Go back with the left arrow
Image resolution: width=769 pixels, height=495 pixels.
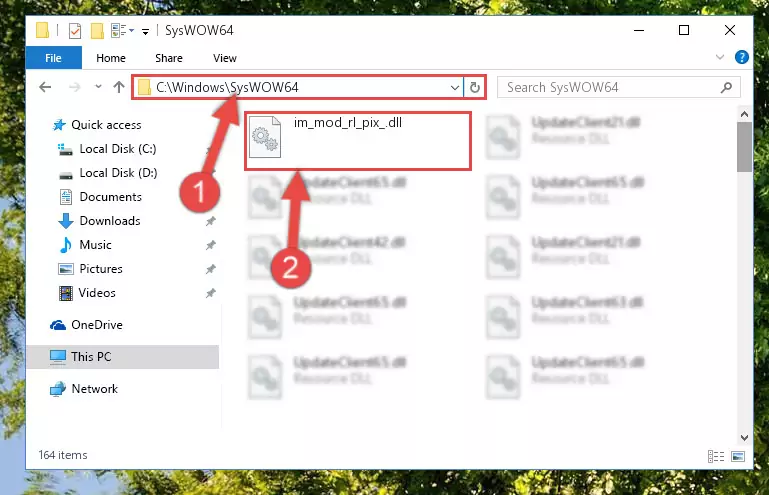click(x=45, y=87)
